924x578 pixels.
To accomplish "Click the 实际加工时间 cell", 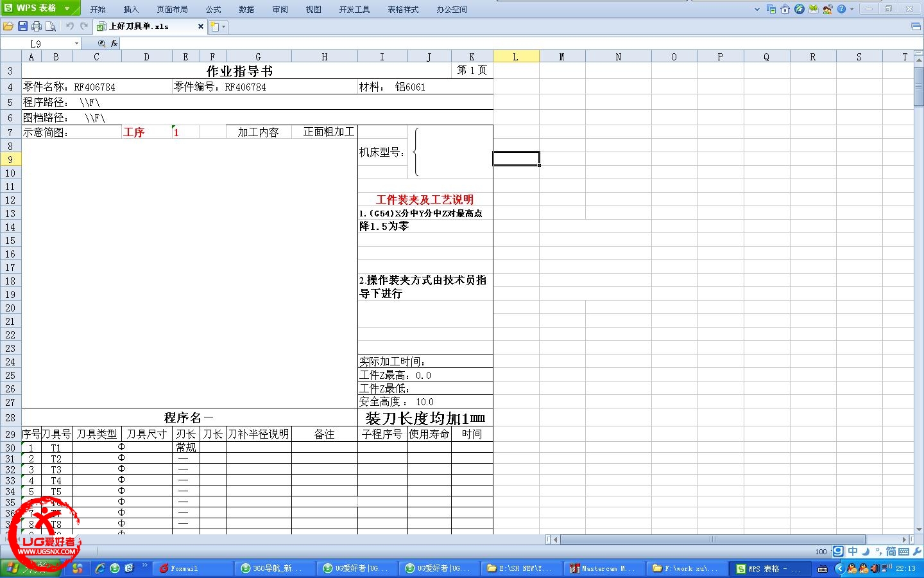I will pyautogui.click(x=425, y=362).
